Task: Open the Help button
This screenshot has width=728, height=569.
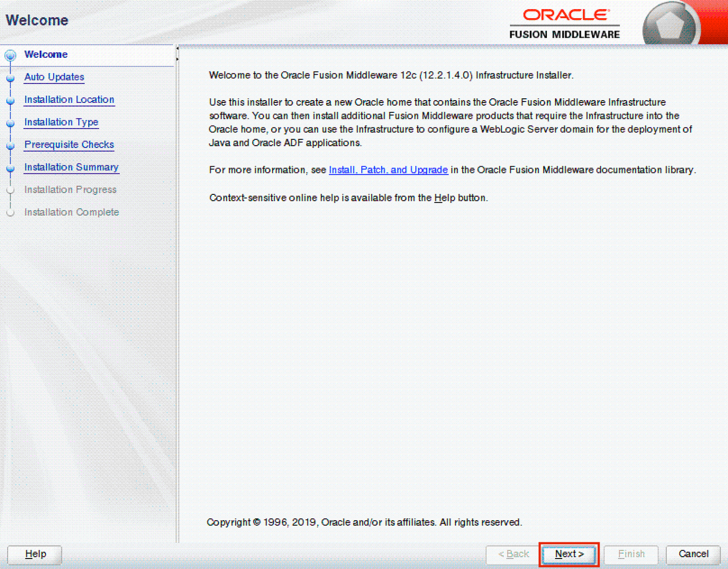Action: 35,554
